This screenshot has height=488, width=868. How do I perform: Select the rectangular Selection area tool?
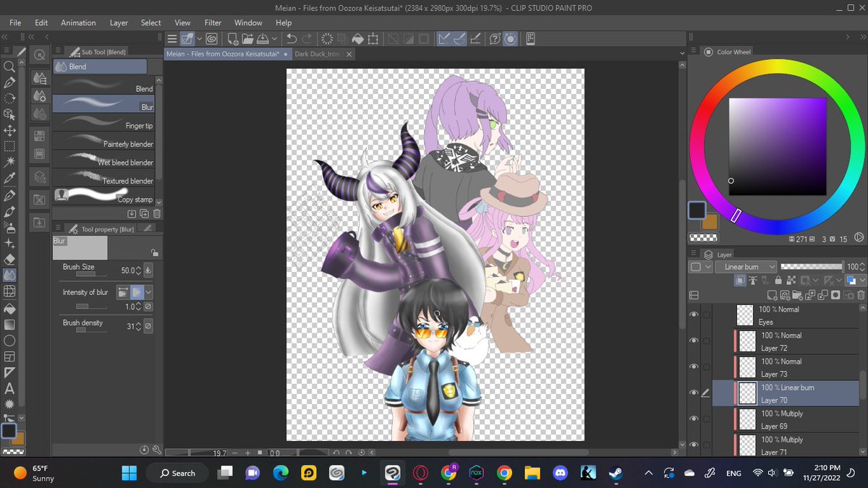[x=10, y=147]
